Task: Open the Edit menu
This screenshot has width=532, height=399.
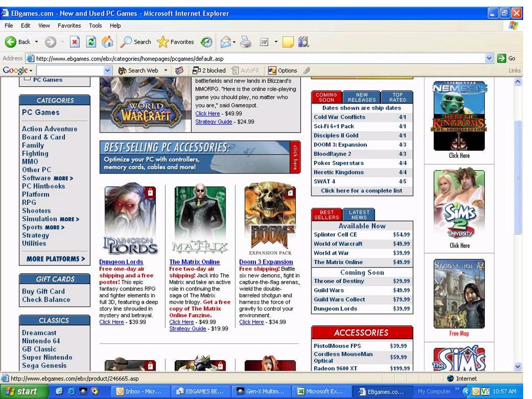Action: (x=25, y=25)
